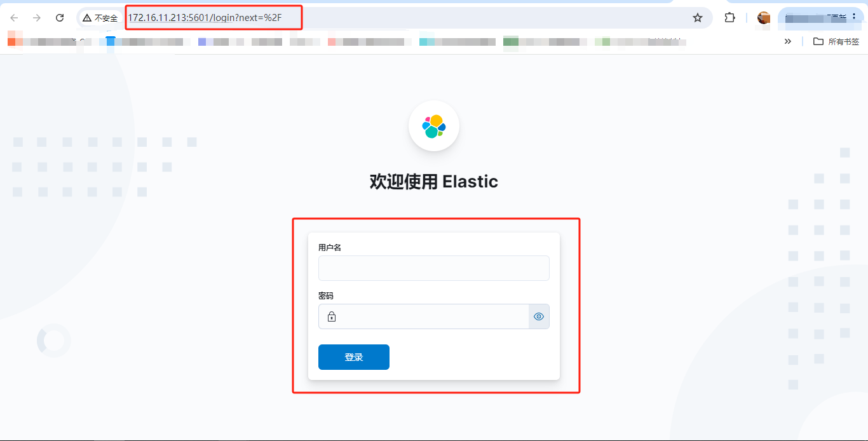The height and width of the screenshot is (441, 868).
Task: Click the Elastic logo above the welcome text
Action: [x=434, y=126]
